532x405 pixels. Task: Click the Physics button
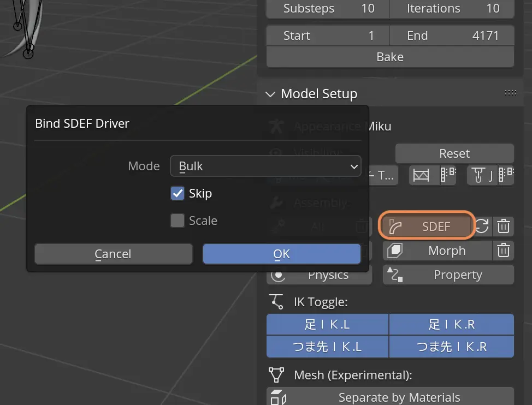click(320, 276)
